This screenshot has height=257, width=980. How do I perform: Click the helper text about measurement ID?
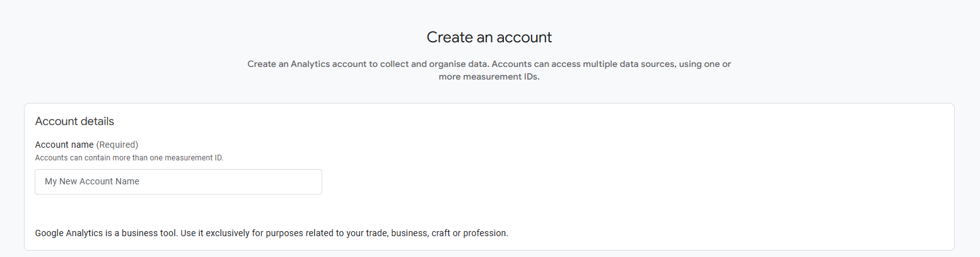(x=129, y=158)
